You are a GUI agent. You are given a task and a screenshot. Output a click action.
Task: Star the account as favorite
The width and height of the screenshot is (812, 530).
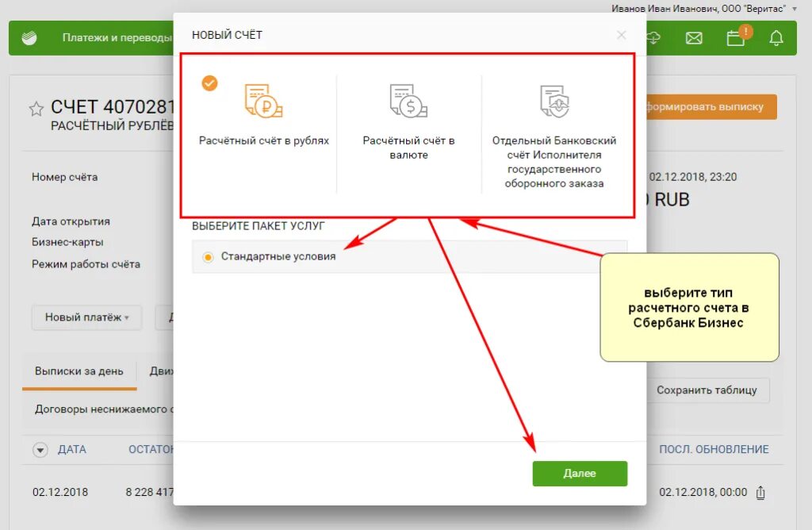pyautogui.click(x=36, y=109)
